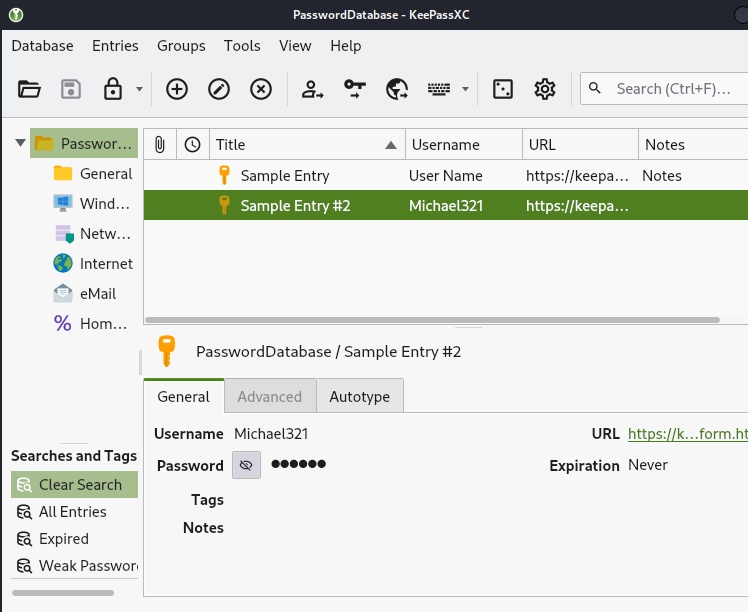Screen dimensions: 748x612
Task: Open the Database menu
Action: tap(42, 46)
